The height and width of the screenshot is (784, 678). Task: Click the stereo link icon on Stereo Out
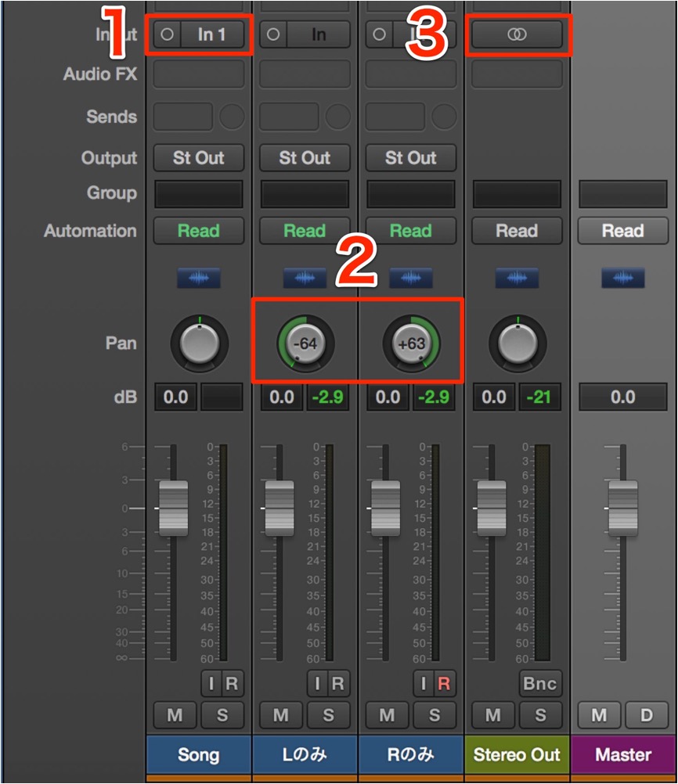[x=517, y=34]
